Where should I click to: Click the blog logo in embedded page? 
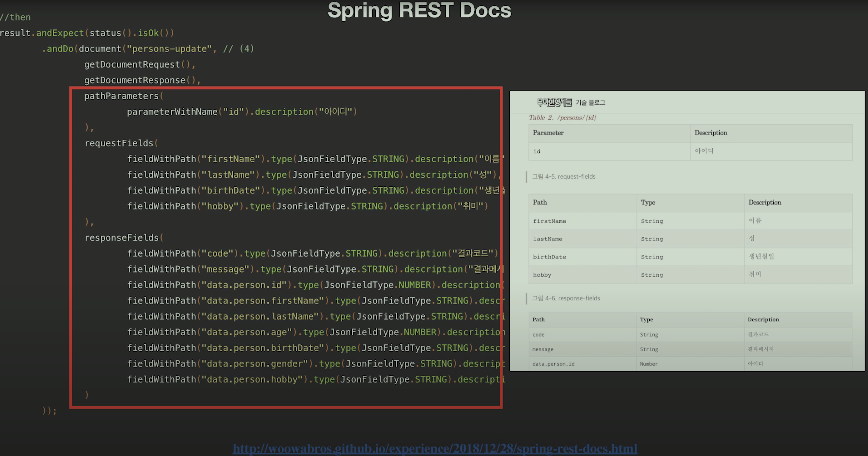[x=554, y=102]
